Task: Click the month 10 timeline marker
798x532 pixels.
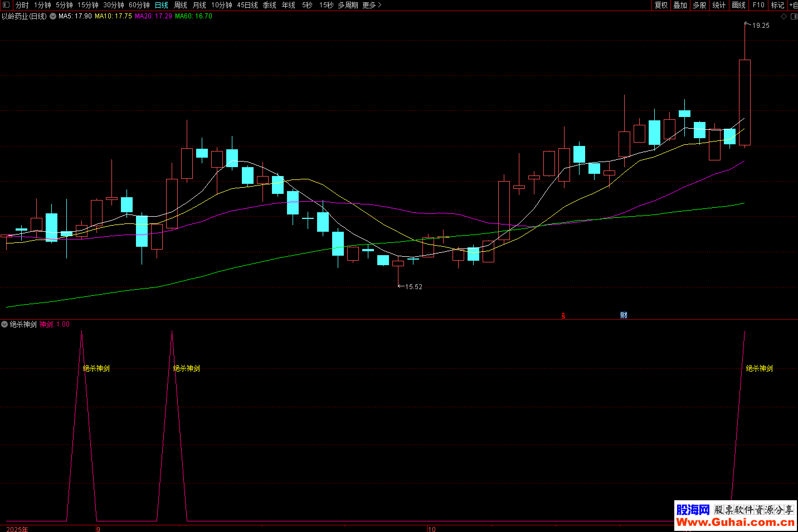Action: click(x=432, y=529)
